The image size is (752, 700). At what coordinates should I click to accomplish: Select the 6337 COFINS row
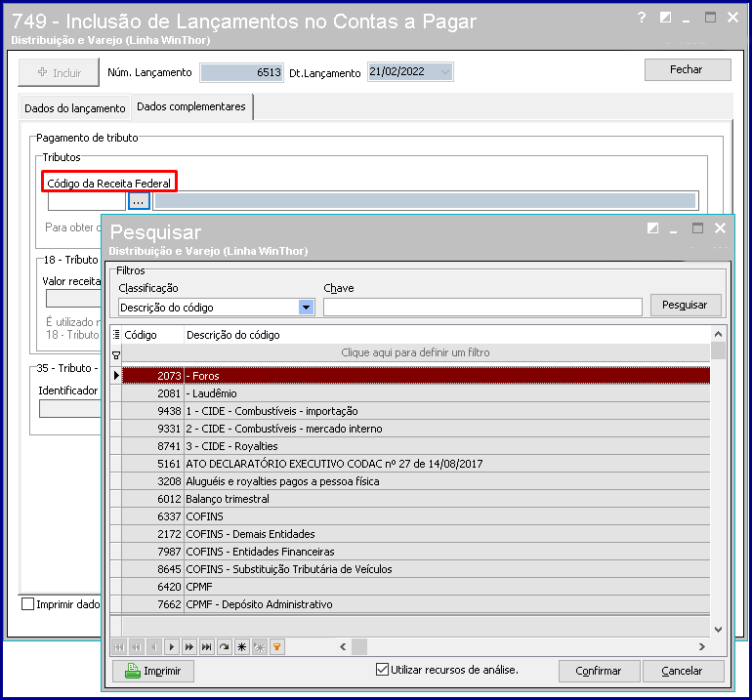[x=416, y=516]
